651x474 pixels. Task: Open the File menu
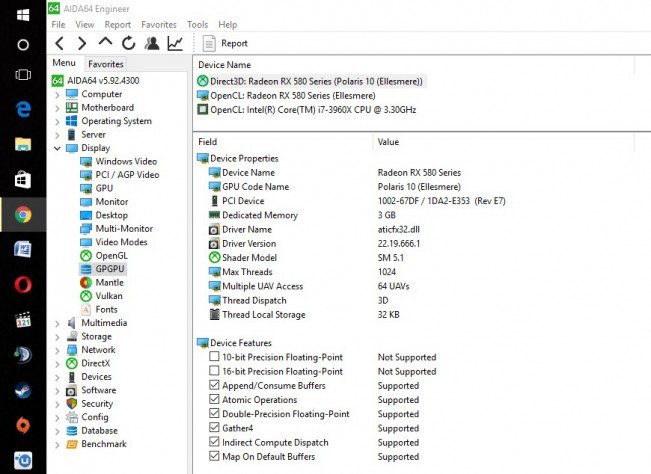pyautogui.click(x=58, y=24)
